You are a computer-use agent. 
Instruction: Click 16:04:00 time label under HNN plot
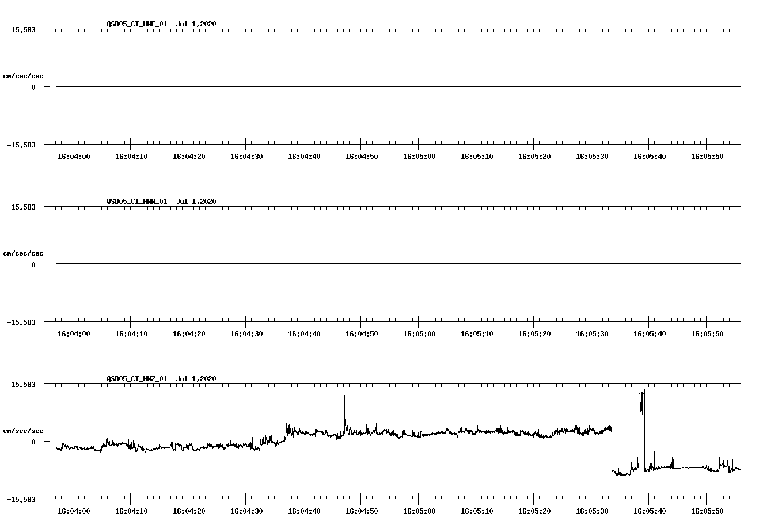click(x=74, y=334)
